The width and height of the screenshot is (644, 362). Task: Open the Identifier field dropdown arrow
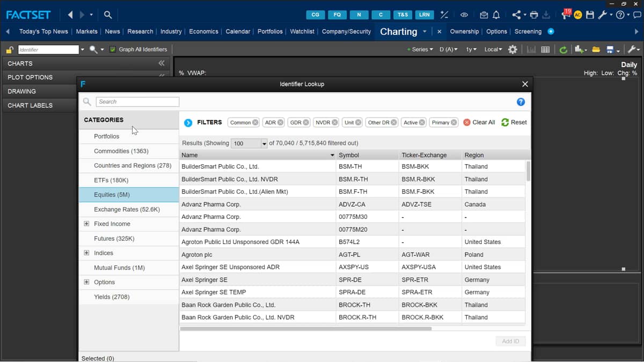[82, 50]
